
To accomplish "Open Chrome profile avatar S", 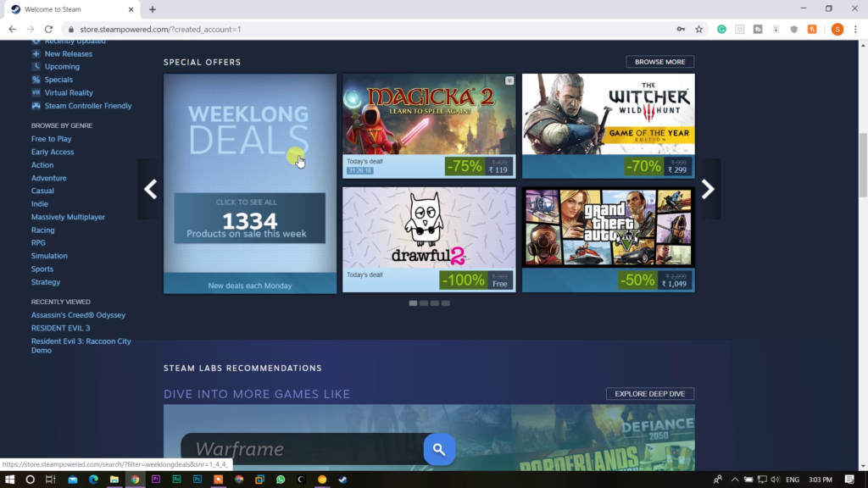I will pyautogui.click(x=837, y=30).
